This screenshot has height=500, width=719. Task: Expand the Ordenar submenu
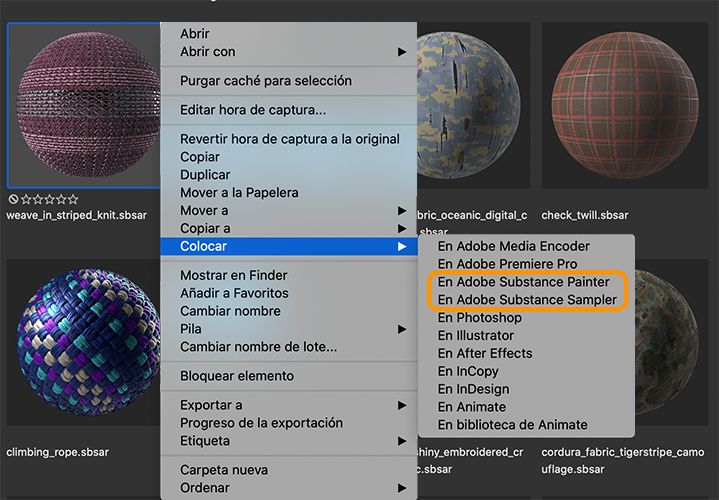288,488
